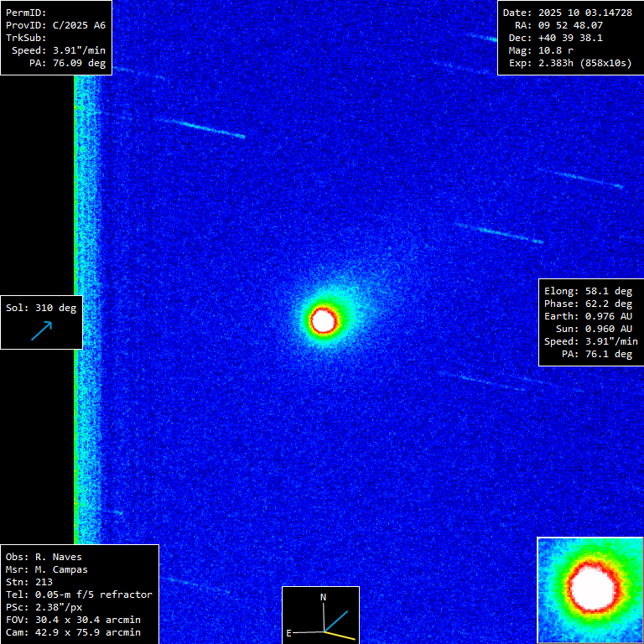The height and width of the screenshot is (644, 644).
Task: Click the bright white comet nucleus
Action: (x=323, y=319)
